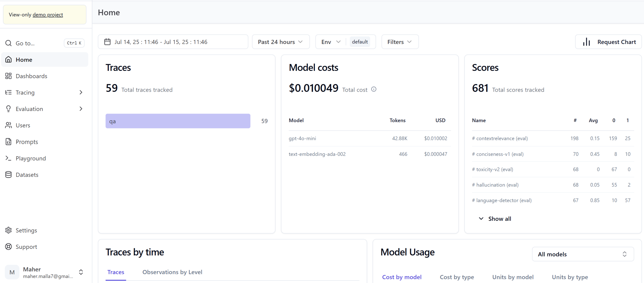Click the Settings gear icon
Image resolution: width=644 pixels, height=283 pixels.
(8, 230)
